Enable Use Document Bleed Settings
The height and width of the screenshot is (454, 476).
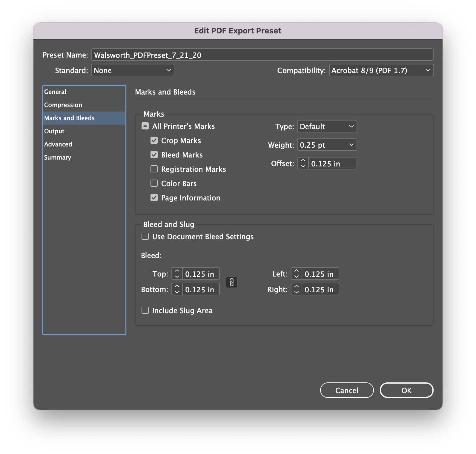pos(145,237)
